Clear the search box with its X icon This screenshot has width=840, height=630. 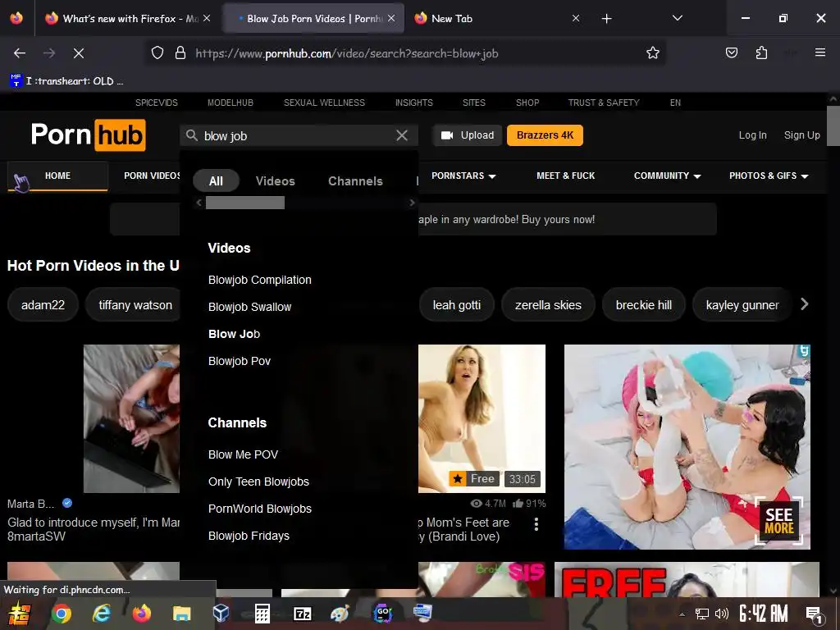point(402,135)
